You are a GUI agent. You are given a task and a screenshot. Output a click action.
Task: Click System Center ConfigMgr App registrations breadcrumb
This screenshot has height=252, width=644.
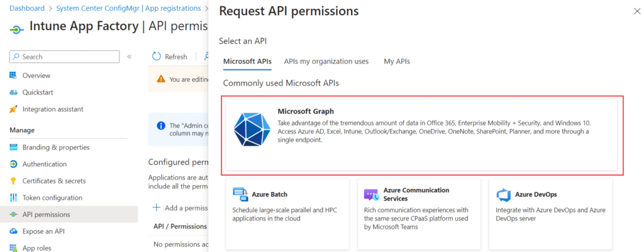(128, 8)
